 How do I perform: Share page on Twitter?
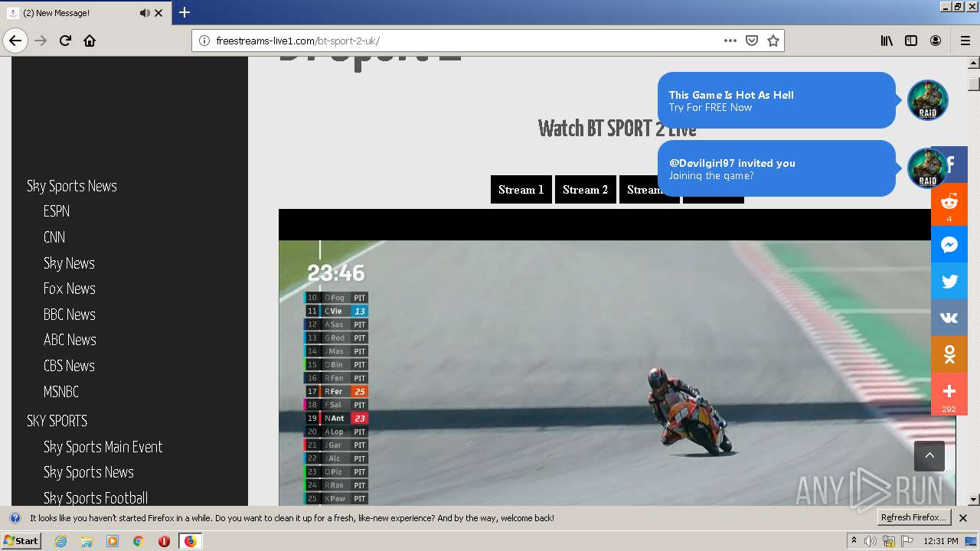(949, 281)
